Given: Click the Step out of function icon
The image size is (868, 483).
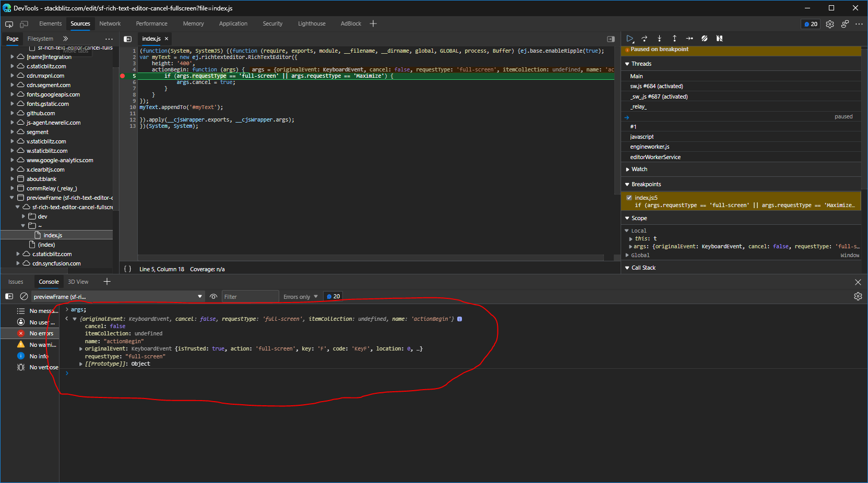Looking at the screenshot, I should coord(674,39).
